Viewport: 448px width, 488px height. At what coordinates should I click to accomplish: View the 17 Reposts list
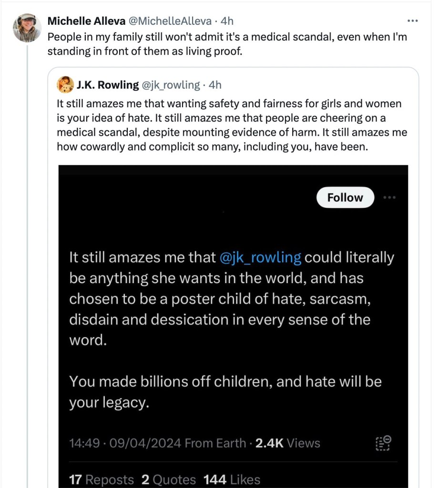[102, 479]
